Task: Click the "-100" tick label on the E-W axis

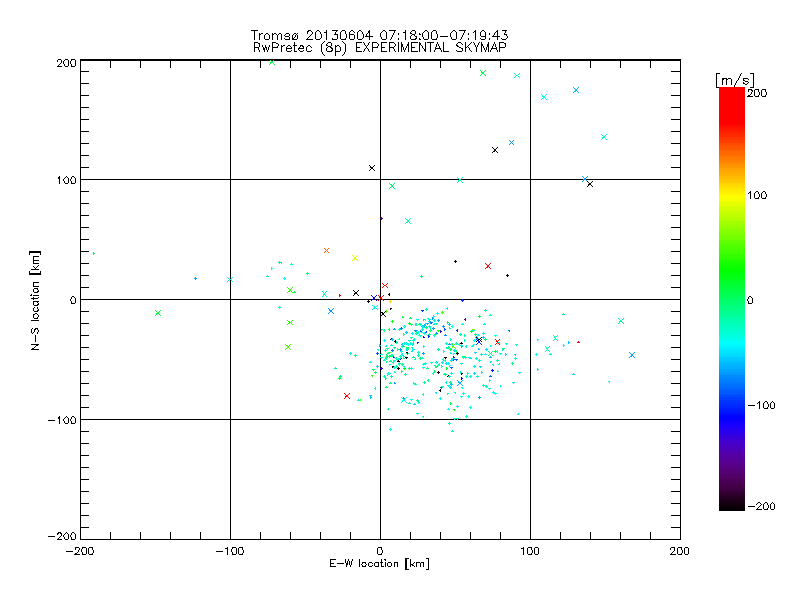Action: [x=230, y=551]
